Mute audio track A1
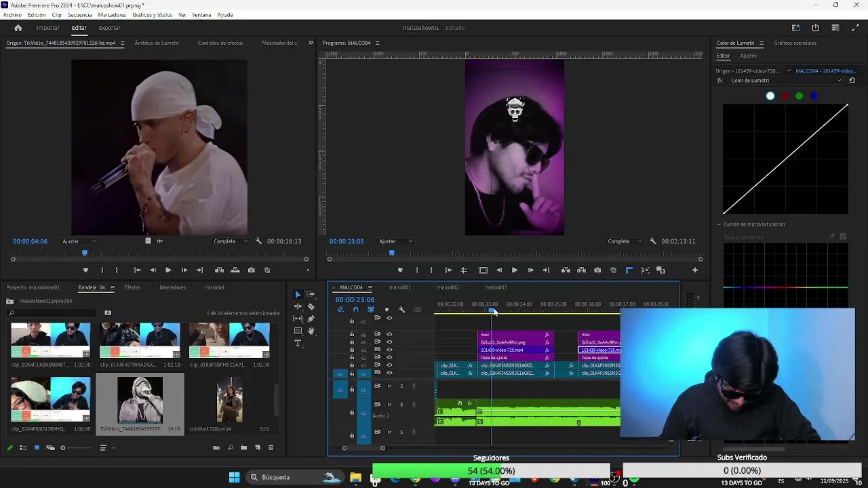The image size is (868, 488). coord(389,386)
